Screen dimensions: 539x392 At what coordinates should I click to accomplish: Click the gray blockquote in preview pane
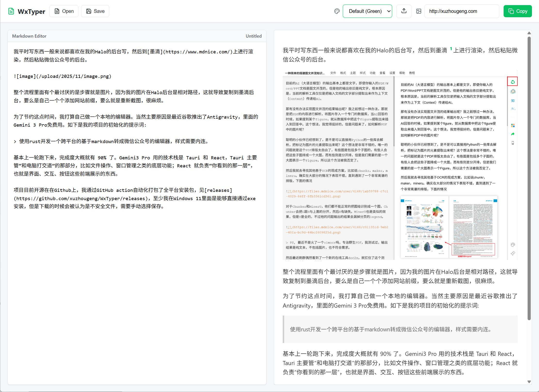(x=400, y=329)
